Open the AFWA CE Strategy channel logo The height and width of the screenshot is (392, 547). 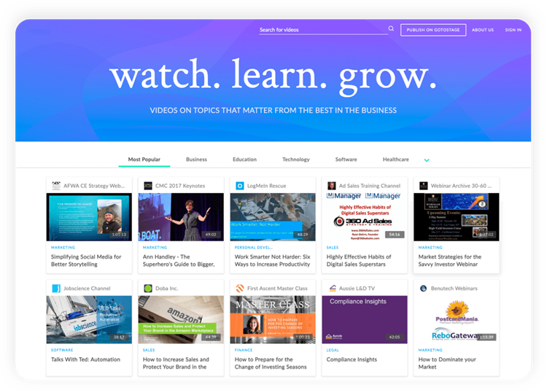[56, 186]
